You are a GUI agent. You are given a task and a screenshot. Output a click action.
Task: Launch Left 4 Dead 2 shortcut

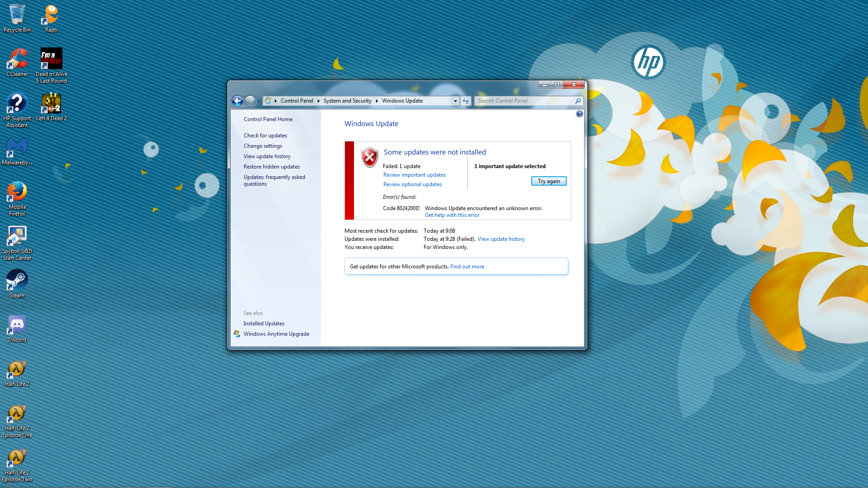pos(52,107)
